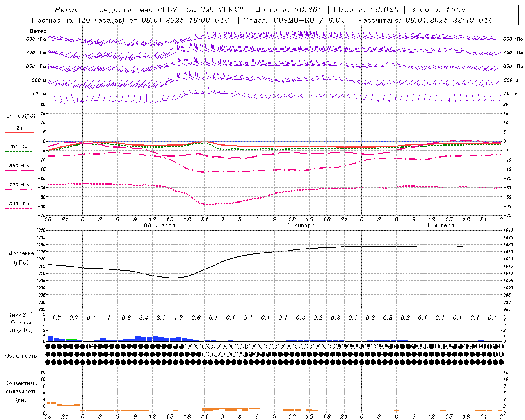
Task: Click the '09 января' date label
Action: (x=159, y=226)
